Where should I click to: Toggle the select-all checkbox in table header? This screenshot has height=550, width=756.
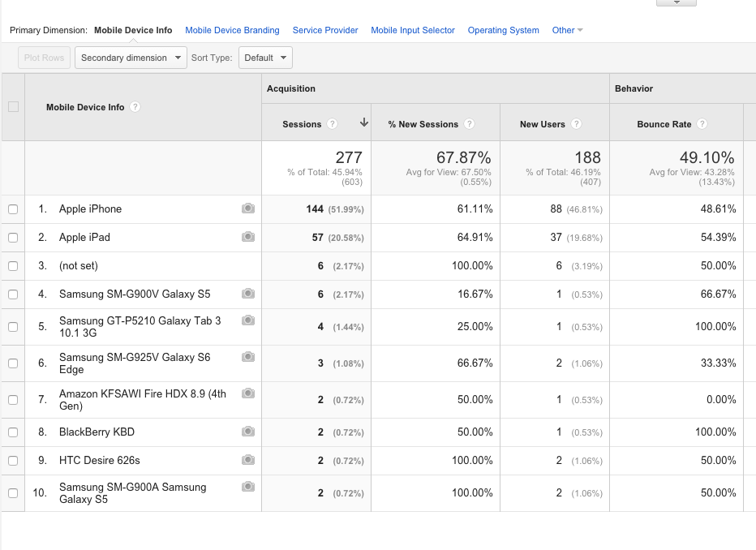(14, 107)
